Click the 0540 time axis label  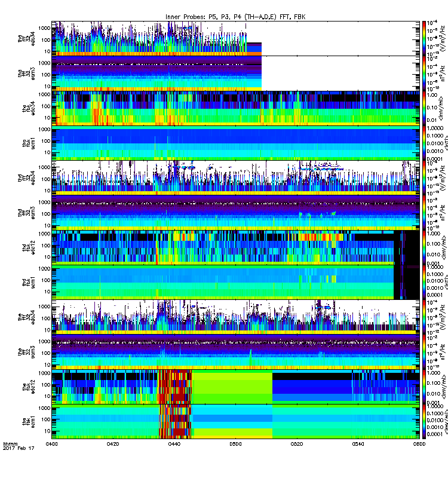tap(358, 444)
